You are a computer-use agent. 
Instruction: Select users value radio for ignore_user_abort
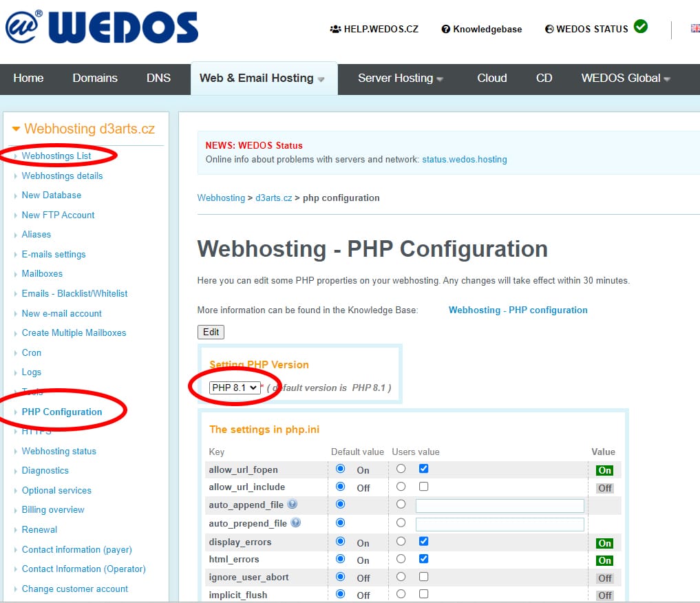401,577
